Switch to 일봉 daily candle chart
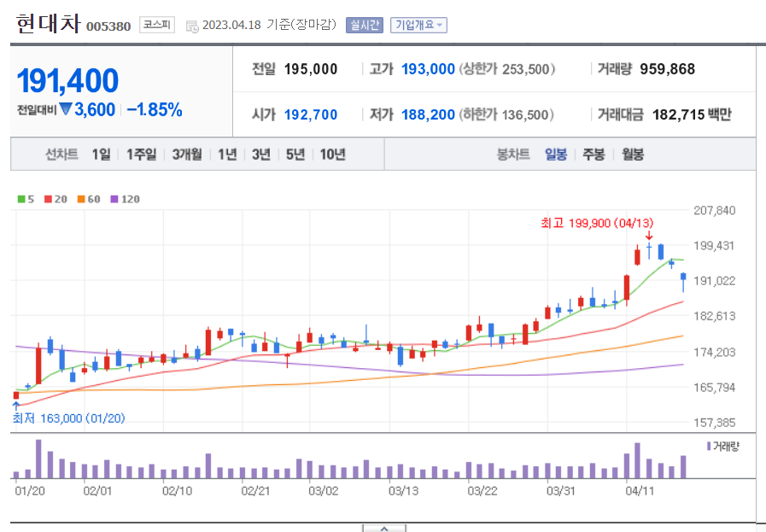Screen dimensions: 766x532 (x=556, y=155)
